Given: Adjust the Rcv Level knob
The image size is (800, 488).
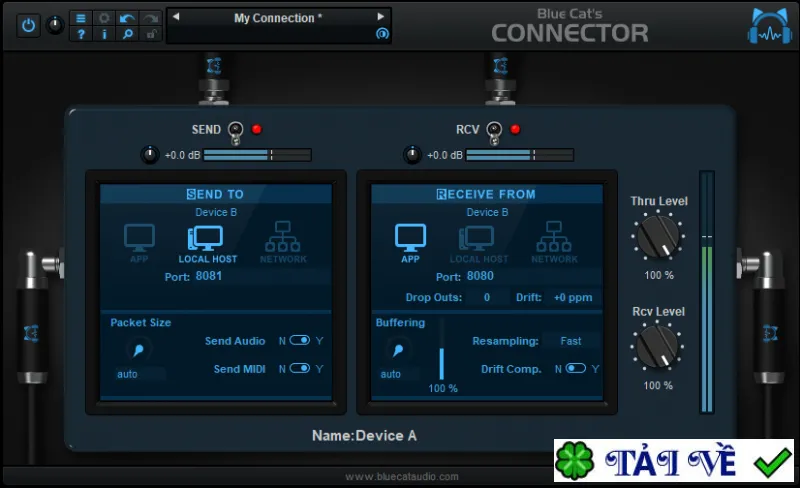Looking at the screenshot, I should 658,347.
